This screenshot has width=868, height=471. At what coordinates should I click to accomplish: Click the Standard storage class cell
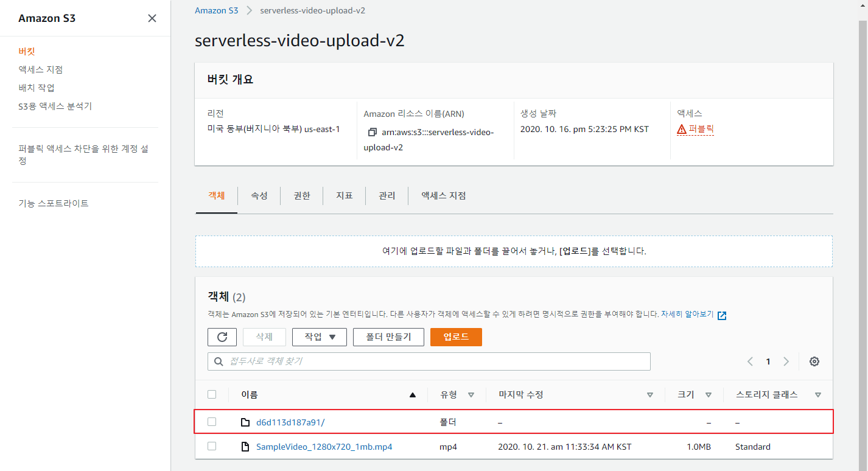753,447
